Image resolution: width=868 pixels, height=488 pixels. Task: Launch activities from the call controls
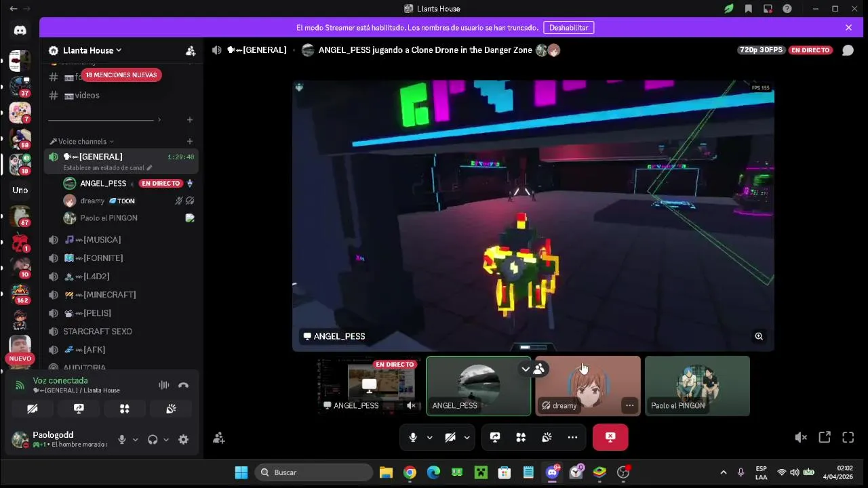(521, 438)
